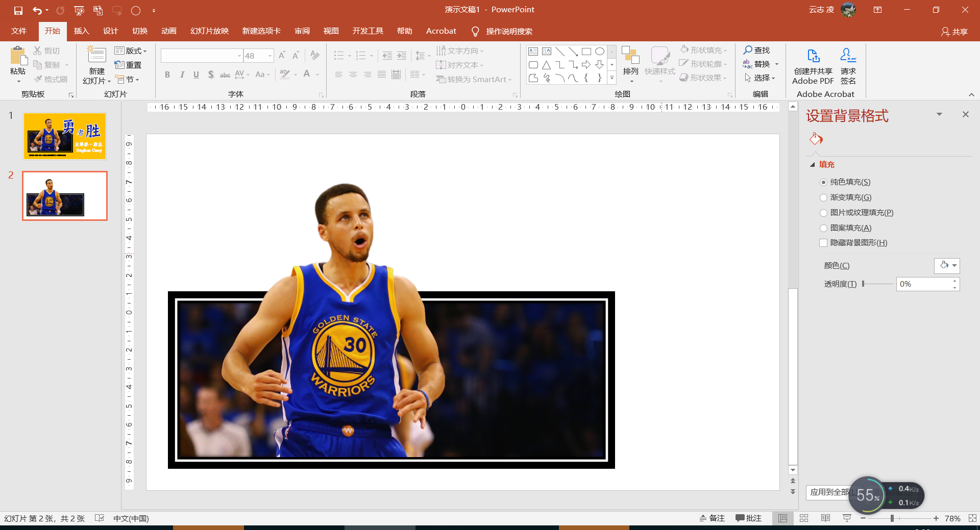Click the Increase Font Size icon
Image resolution: width=980 pixels, height=530 pixels.
pos(282,55)
